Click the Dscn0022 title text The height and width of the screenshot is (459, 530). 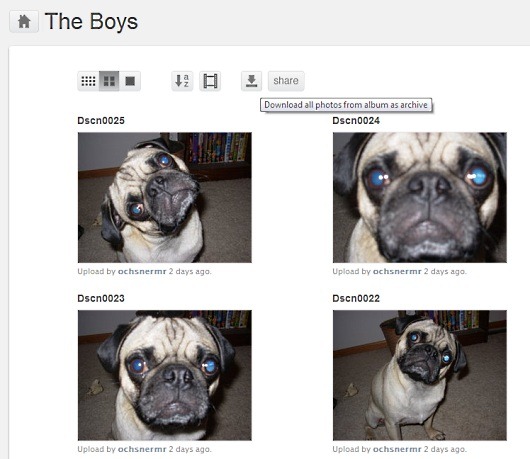[x=356, y=298]
